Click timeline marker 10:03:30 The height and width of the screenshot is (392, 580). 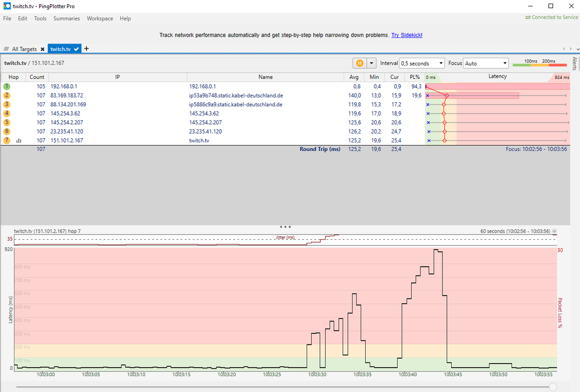tap(318, 374)
